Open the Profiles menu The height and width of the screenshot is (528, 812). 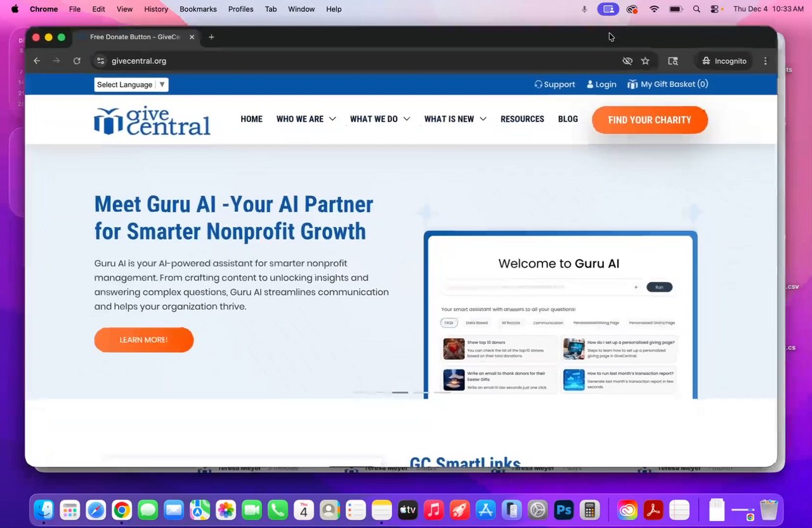click(x=240, y=9)
